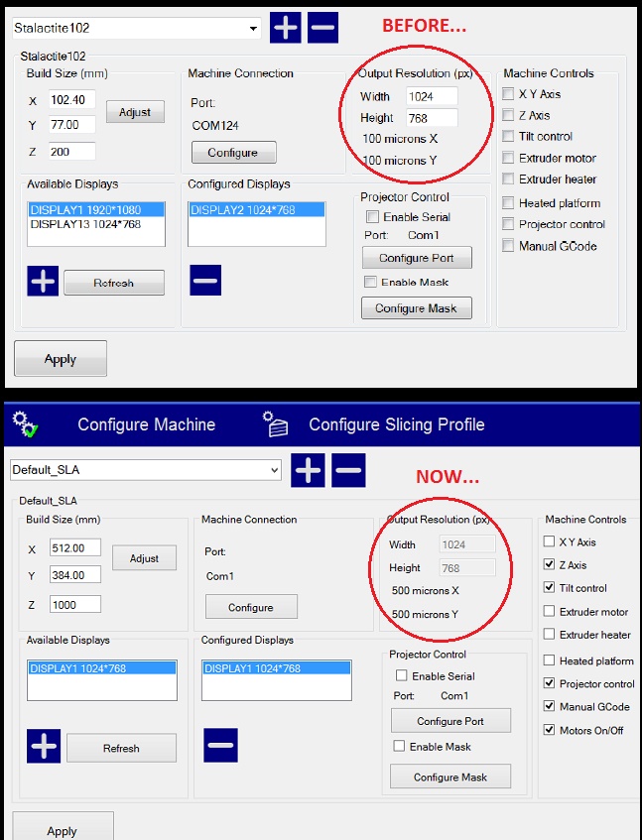Screen dimensions: 642x840
Task: Toggle the Motors On/Off checkbox
Action: (551, 730)
